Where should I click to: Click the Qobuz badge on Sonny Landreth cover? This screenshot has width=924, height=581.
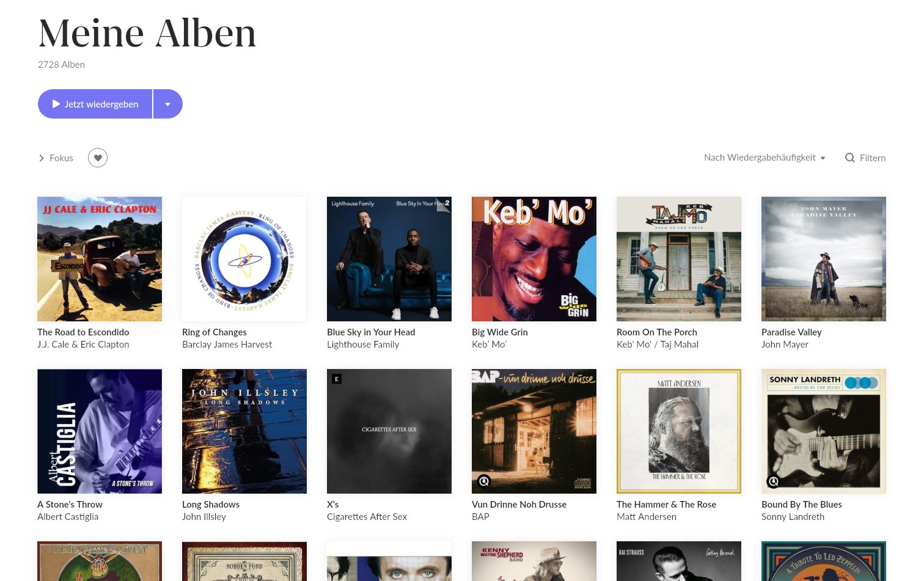click(x=774, y=481)
